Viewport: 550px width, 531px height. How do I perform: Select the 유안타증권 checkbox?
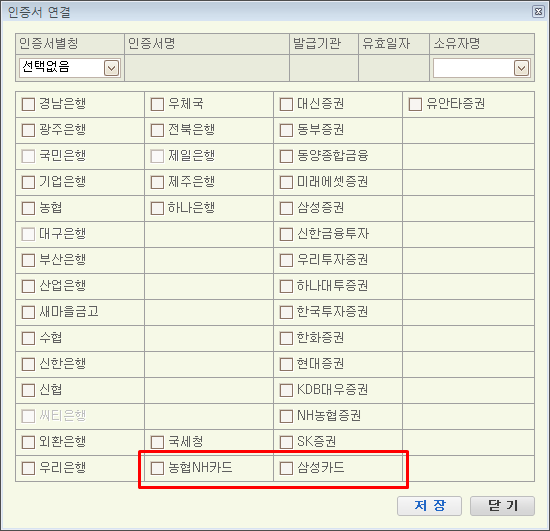pyautogui.click(x=415, y=104)
